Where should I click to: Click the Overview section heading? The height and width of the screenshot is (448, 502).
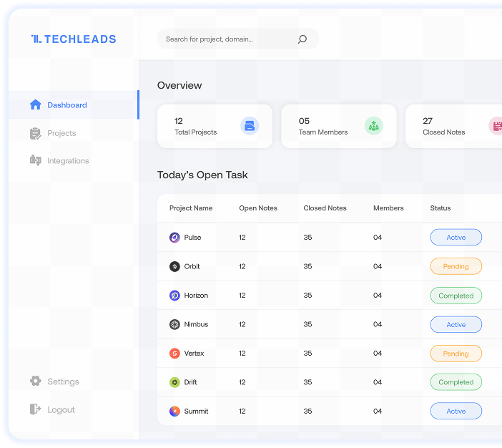pyautogui.click(x=179, y=85)
